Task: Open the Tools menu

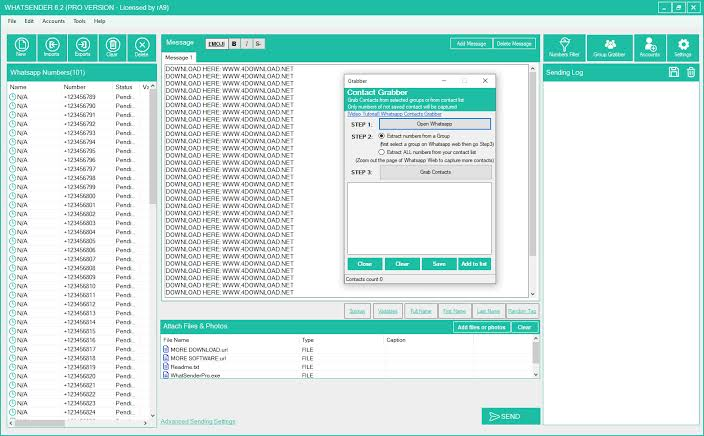Action: coord(79,21)
